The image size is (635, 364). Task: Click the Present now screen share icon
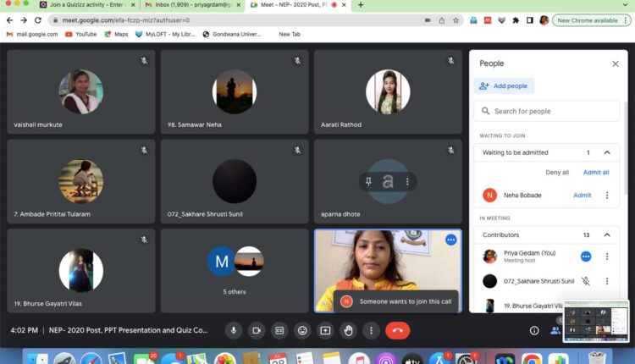(x=325, y=331)
